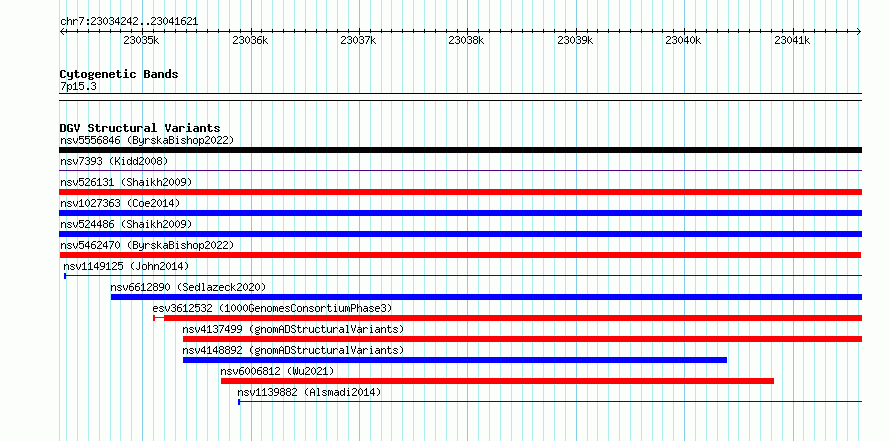Click the 23041k ruler tick label

[792, 40]
